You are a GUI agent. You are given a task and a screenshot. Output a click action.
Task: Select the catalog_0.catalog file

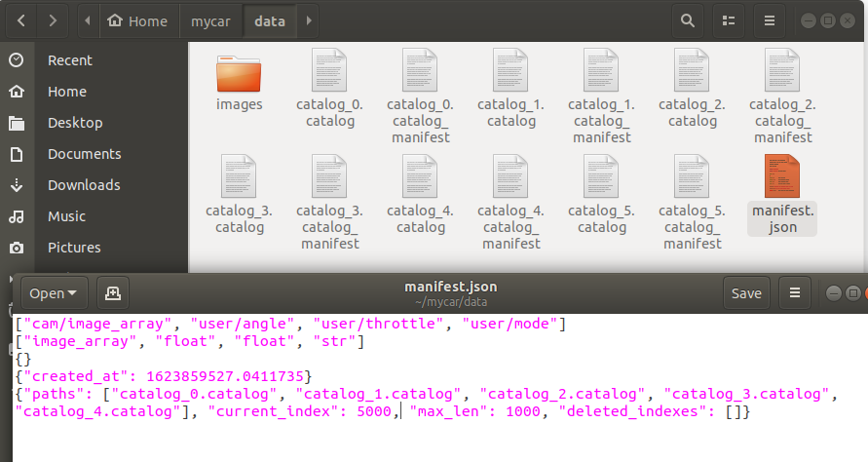click(x=329, y=89)
